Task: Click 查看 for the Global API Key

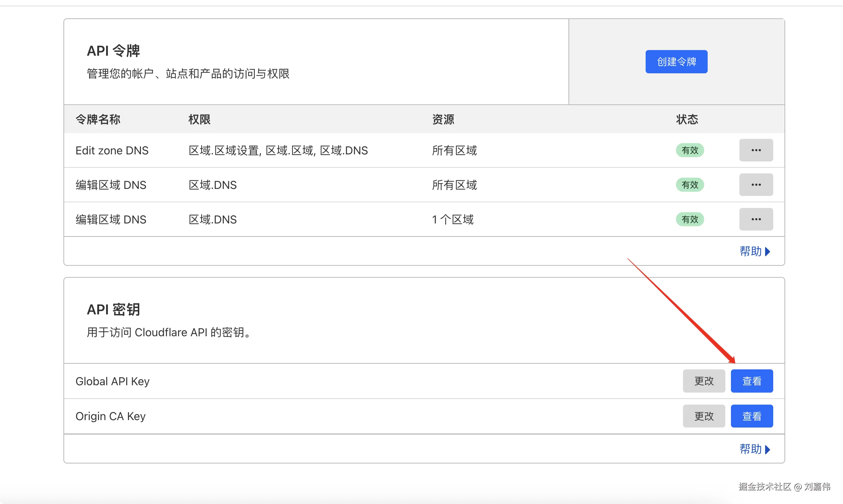Action: [x=751, y=381]
